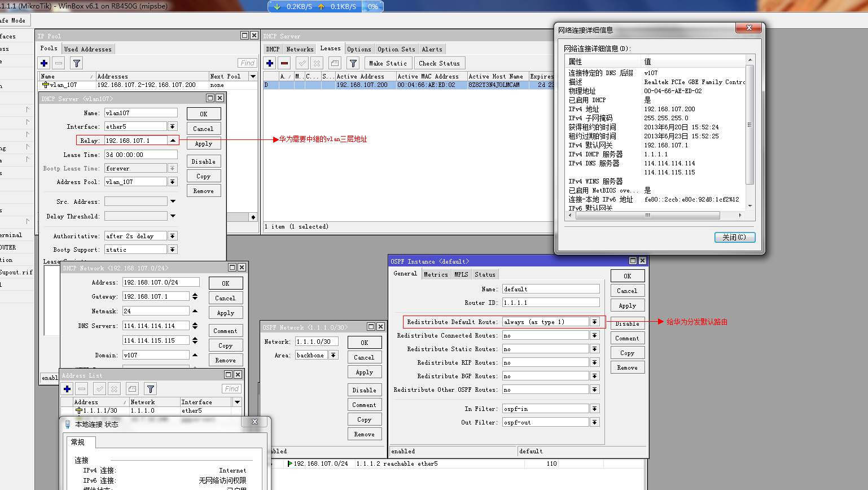Viewport: 868px width, 490px height.
Task: Open column selector dropdown in IP Pool table
Action: [253, 76]
